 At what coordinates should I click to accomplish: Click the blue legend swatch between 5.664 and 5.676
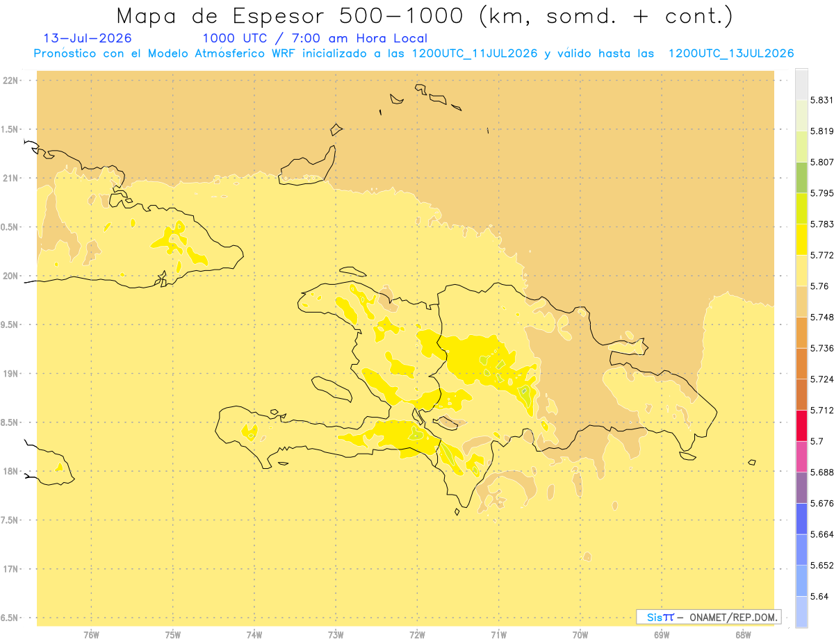pyautogui.click(x=801, y=518)
